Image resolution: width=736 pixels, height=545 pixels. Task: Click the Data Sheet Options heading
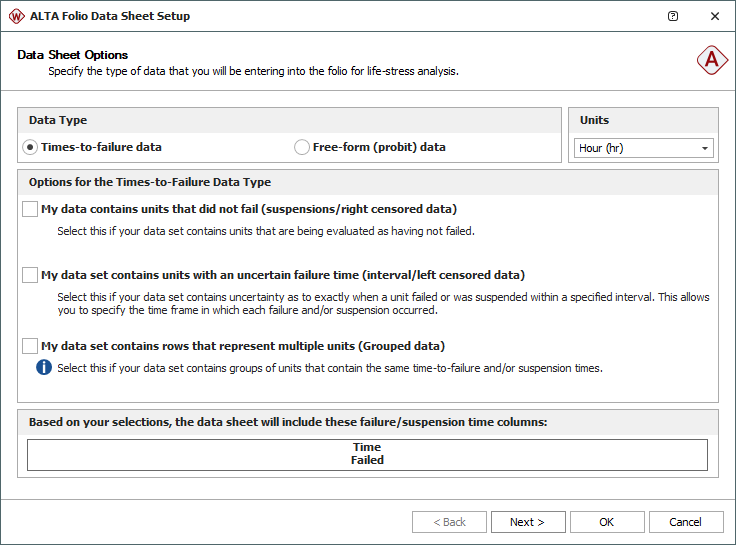tap(73, 55)
